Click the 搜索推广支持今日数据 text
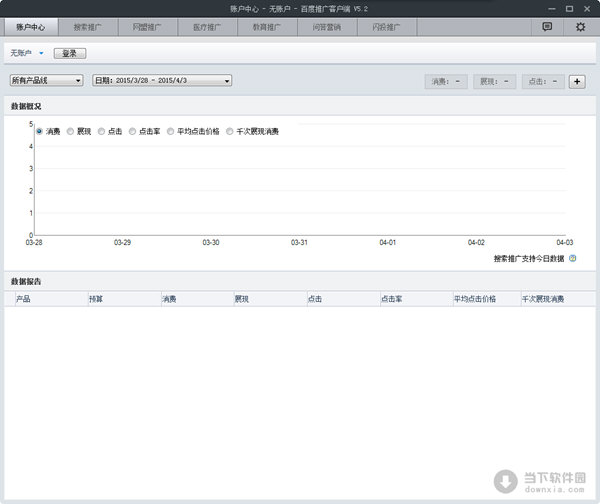This screenshot has width=600, height=504. tap(529, 259)
